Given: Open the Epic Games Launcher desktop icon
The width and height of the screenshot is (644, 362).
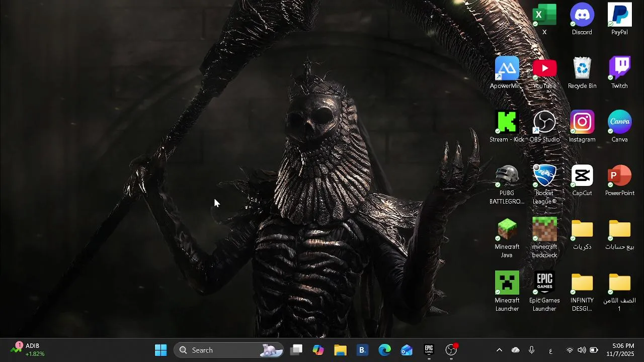Looking at the screenshot, I should (544, 292).
